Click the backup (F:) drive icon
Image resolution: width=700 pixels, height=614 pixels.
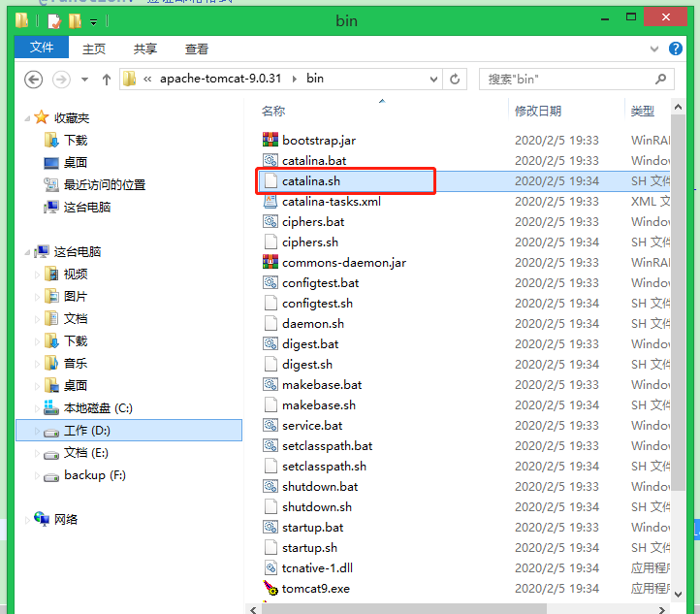[x=50, y=477]
